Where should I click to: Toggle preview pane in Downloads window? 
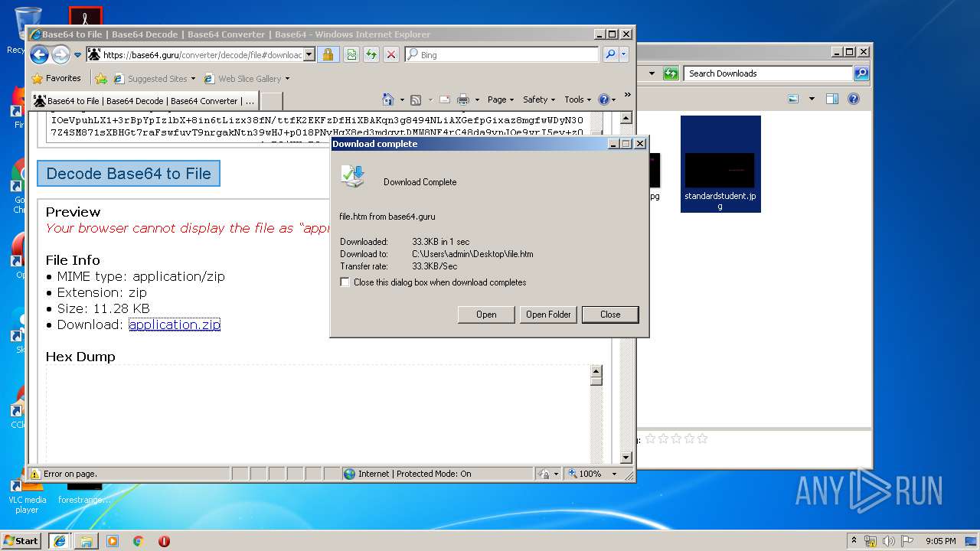(x=832, y=99)
